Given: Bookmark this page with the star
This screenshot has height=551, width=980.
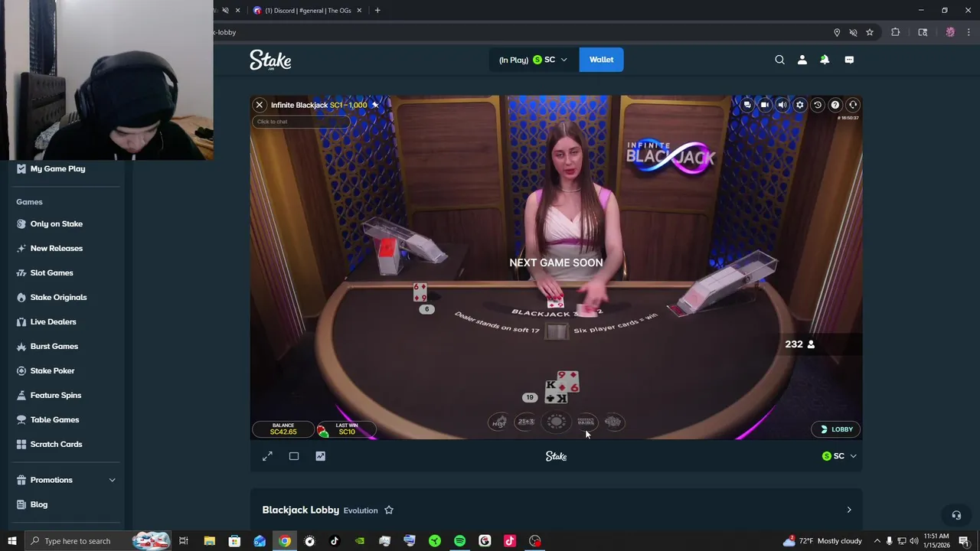Looking at the screenshot, I should [x=870, y=32].
